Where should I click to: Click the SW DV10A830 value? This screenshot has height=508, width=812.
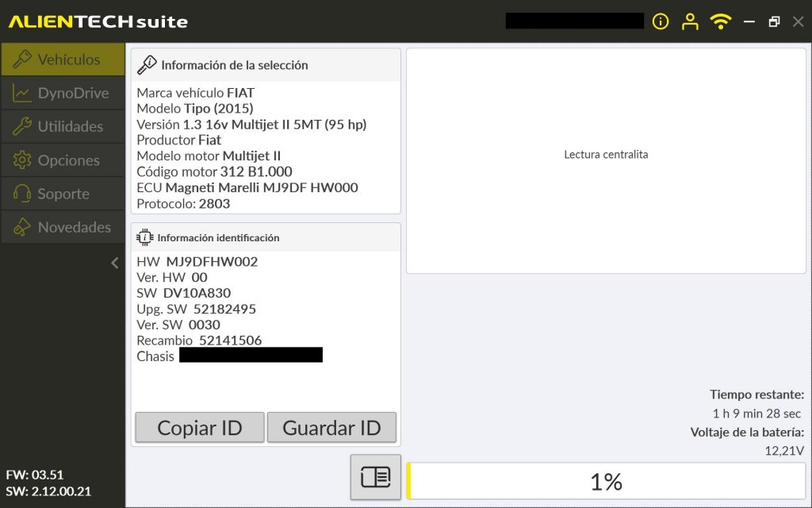click(197, 294)
